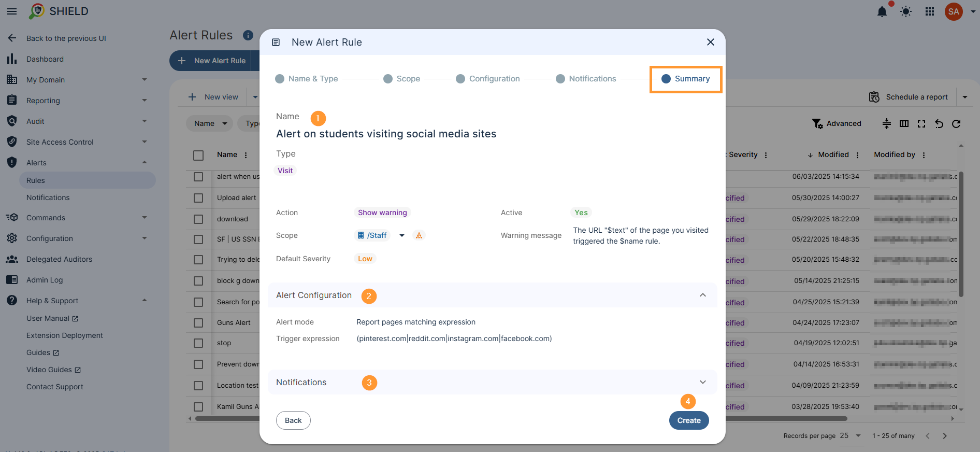This screenshot has height=452, width=980.
Task: Go Back to the previous UI
Action: click(57, 38)
